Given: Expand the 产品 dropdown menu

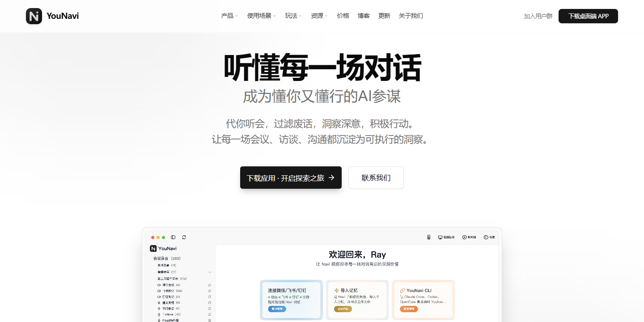Looking at the screenshot, I should pos(229,16).
